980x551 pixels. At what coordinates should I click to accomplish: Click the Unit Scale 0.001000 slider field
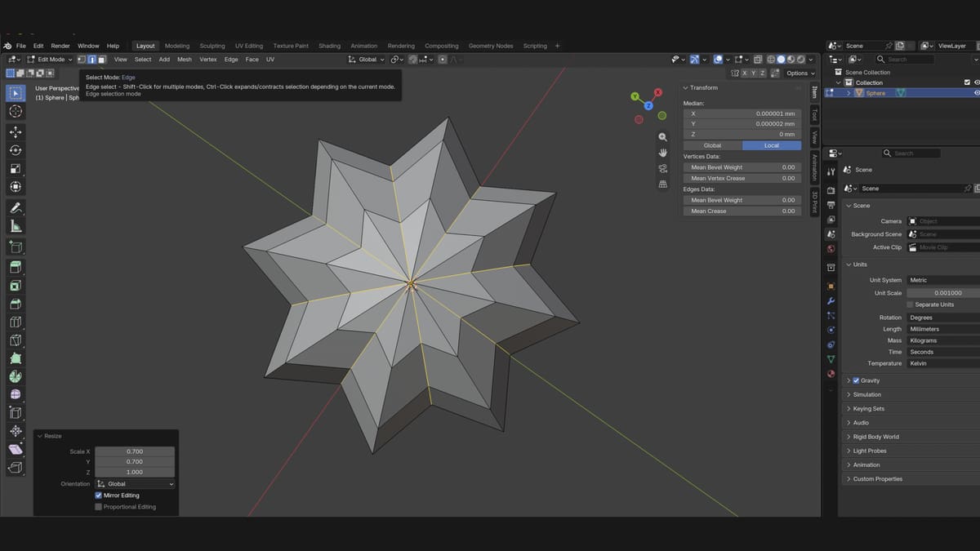[x=943, y=293]
